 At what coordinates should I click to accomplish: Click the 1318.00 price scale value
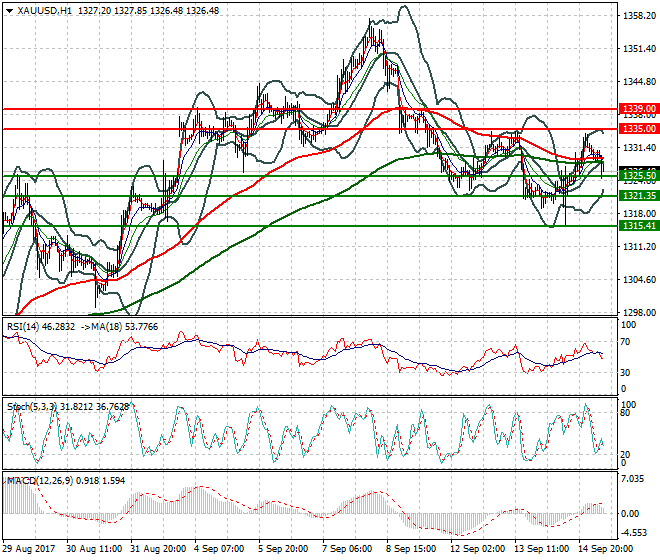[639, 213]
